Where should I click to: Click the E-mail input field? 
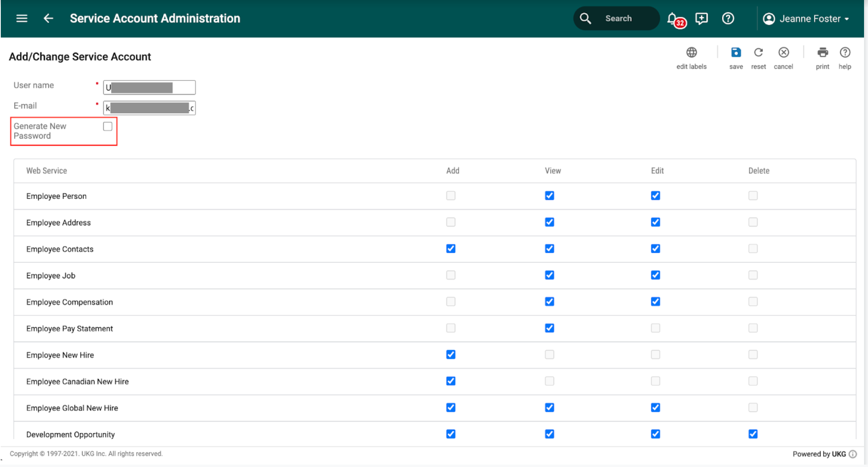coord(149,108)
